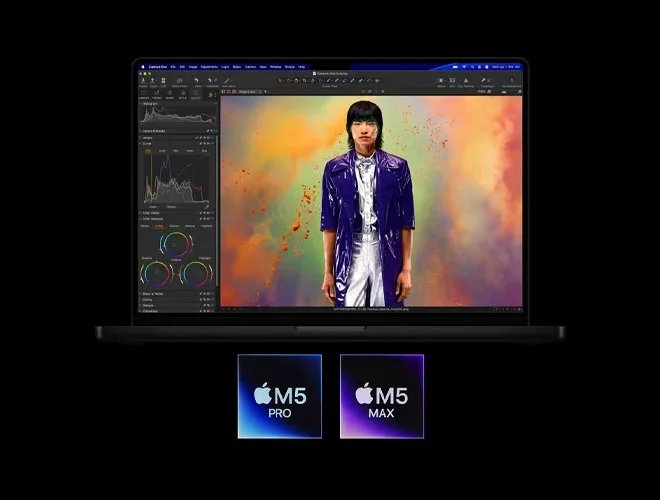660x500 pixels.
Task: Select the multi-view layout icon above viewer
Action: (223, 91)
